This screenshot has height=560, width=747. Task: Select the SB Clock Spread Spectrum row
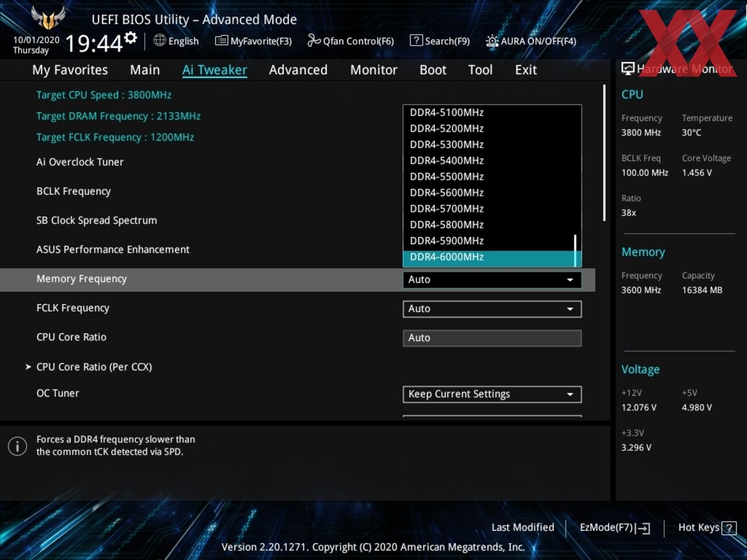pos(97,221)
